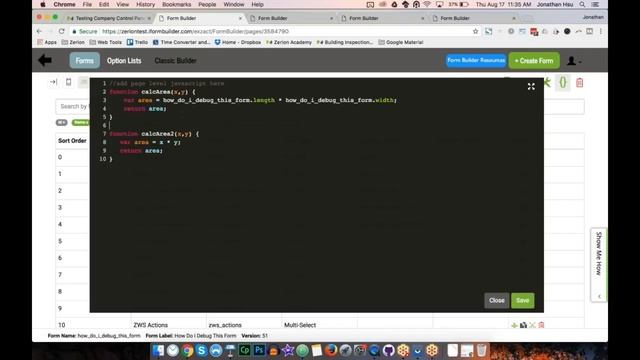The width and height of the screenshot is (640, 360).
Task: Open the Trello bookmark
Action: point(137,42)
